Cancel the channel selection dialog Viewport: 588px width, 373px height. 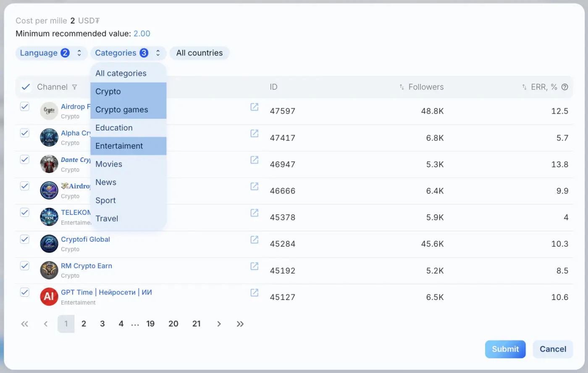click(553, 349)
